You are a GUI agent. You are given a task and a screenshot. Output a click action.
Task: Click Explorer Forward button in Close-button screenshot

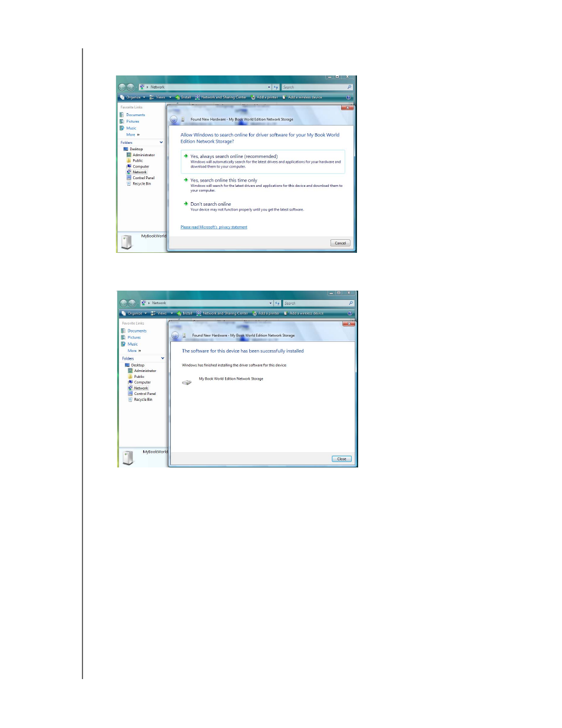point(132,303)
